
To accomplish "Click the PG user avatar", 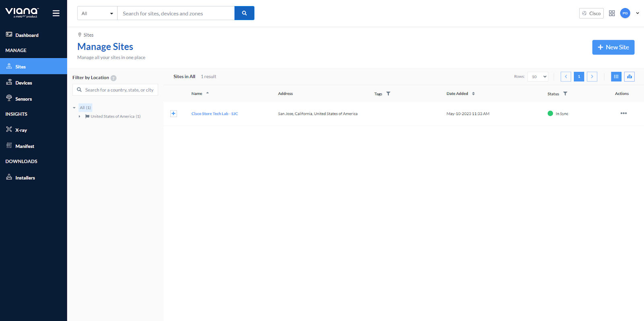I will point(625,13).
